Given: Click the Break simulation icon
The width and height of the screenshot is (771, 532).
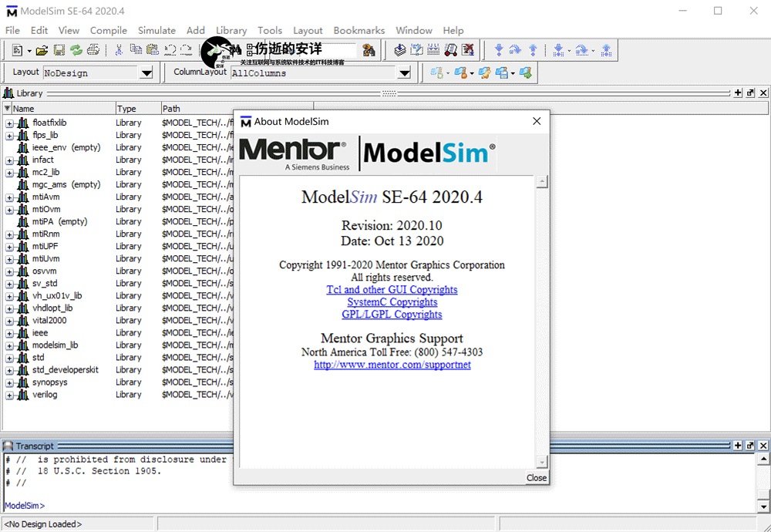Looking at the screenshot, I should point(451,51).
